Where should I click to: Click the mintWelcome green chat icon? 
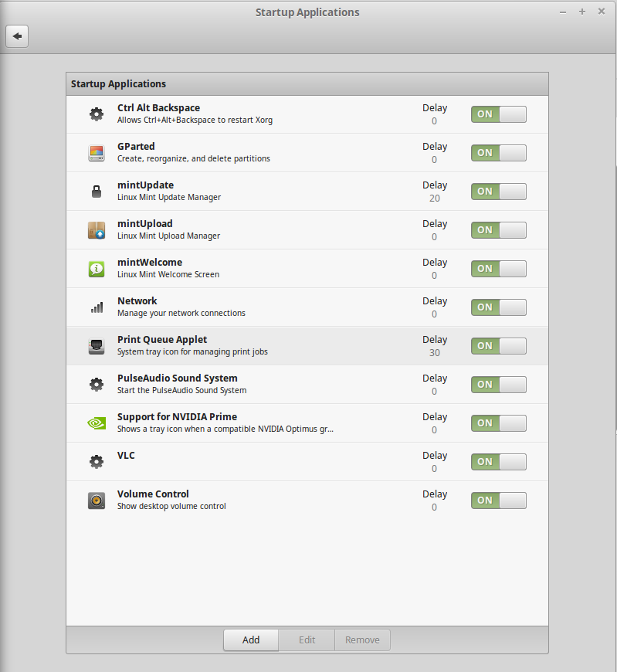(96, 269)
